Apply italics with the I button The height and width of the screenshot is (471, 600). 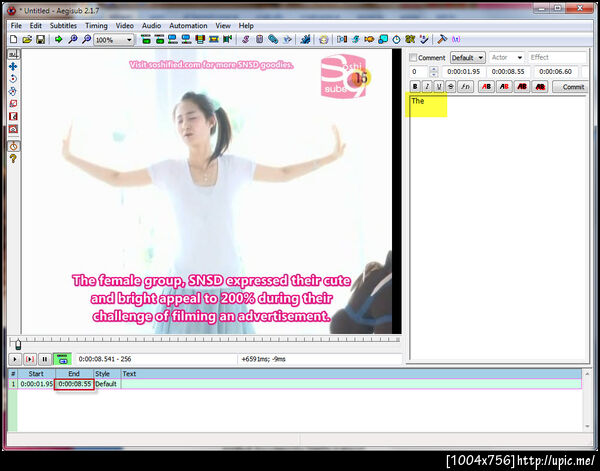point(427,87)
